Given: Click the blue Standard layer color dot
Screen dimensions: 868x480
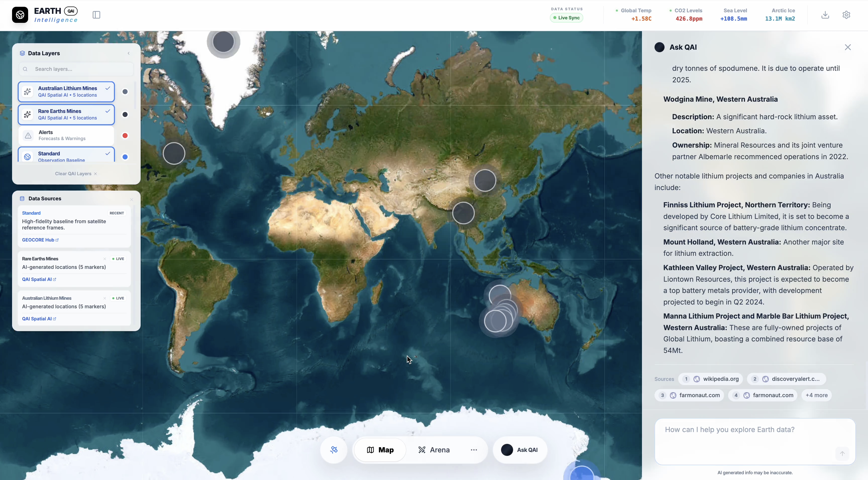Looking at the screenshot, I should 125,157.
